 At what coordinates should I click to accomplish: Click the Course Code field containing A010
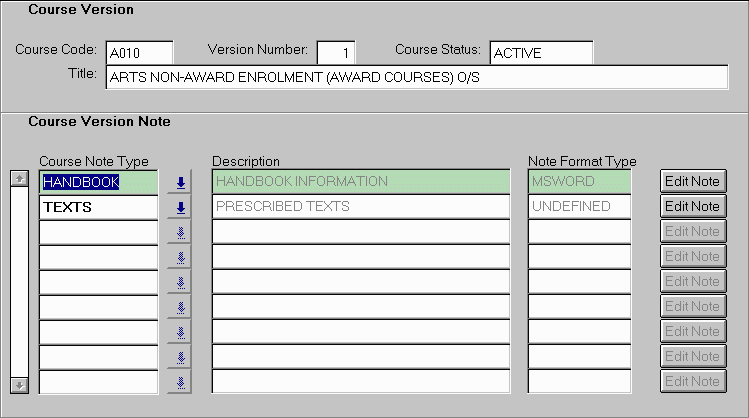click(138, 52)
